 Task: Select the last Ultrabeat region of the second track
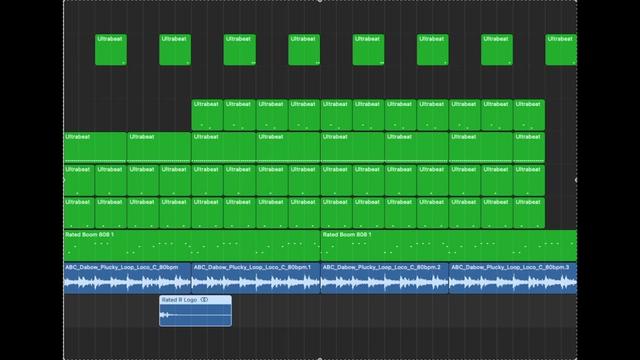pyautogui.click(x=529, y=115)
